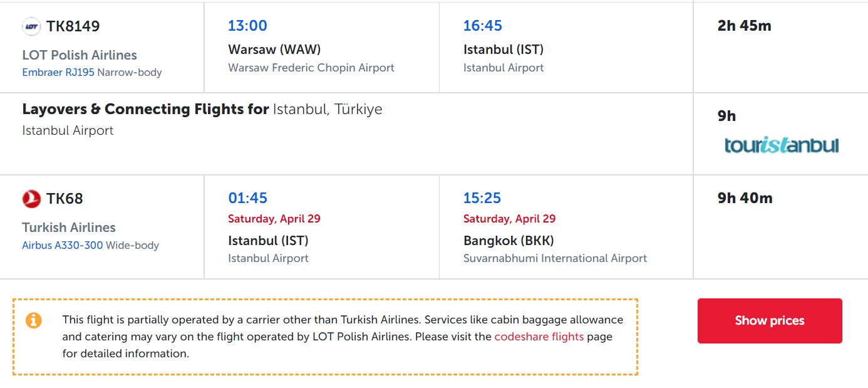The image size is (868, 388).
Task: Click Suvarnabhumi International Airport text
Action: tap(555, 258)
